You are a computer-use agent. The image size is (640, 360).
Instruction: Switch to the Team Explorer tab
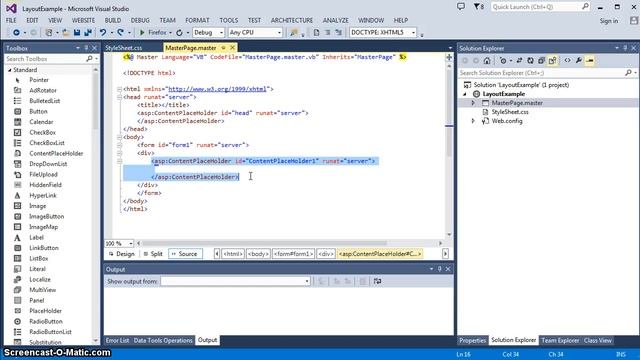[560, 340]
